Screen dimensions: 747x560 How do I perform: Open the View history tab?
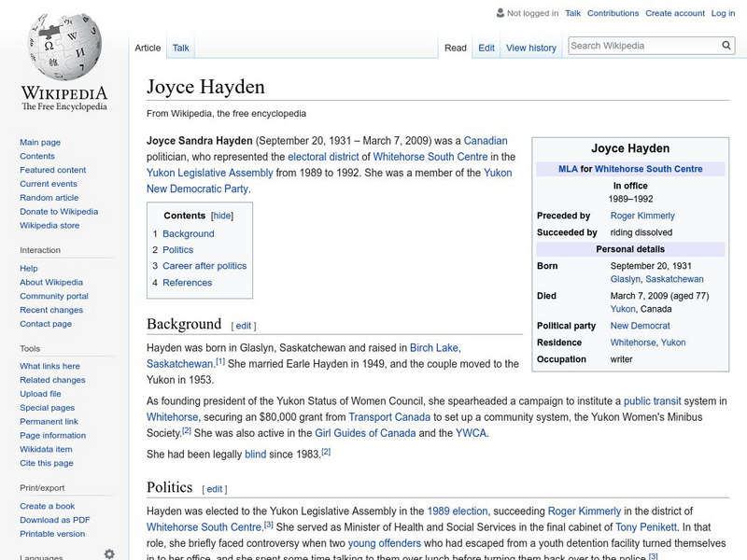tap(530, 47)
